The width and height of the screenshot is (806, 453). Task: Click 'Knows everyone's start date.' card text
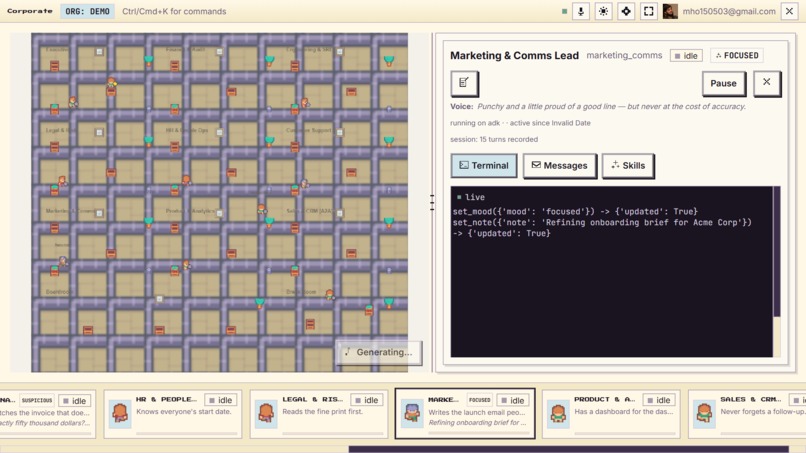point(184,411)
